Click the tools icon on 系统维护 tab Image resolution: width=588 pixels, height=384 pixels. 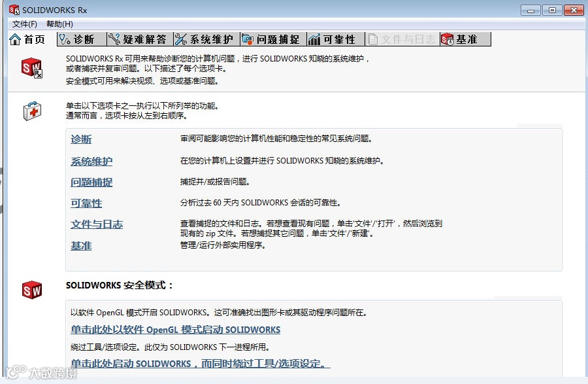pyautogui.click(x=180, y=39)
